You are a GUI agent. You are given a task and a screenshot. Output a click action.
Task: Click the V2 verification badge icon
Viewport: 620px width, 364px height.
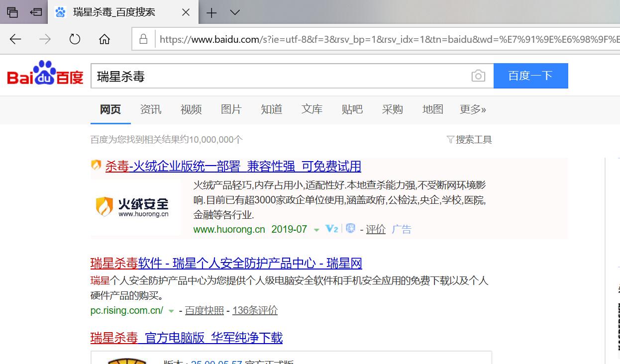pos(331,229)
